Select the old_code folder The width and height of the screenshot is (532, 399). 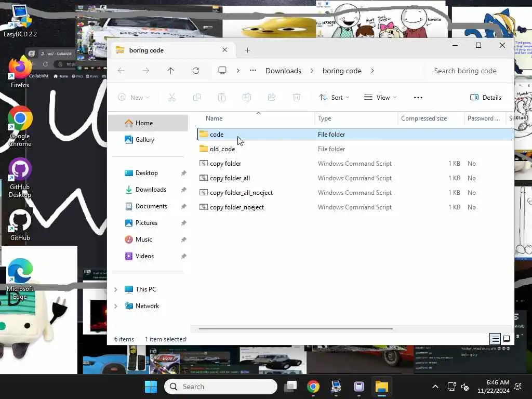(355, 149)
